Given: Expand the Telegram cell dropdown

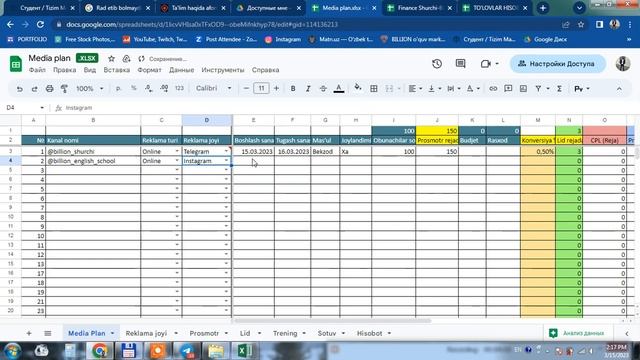Looking at the screenshot, I should click(226, 151).
